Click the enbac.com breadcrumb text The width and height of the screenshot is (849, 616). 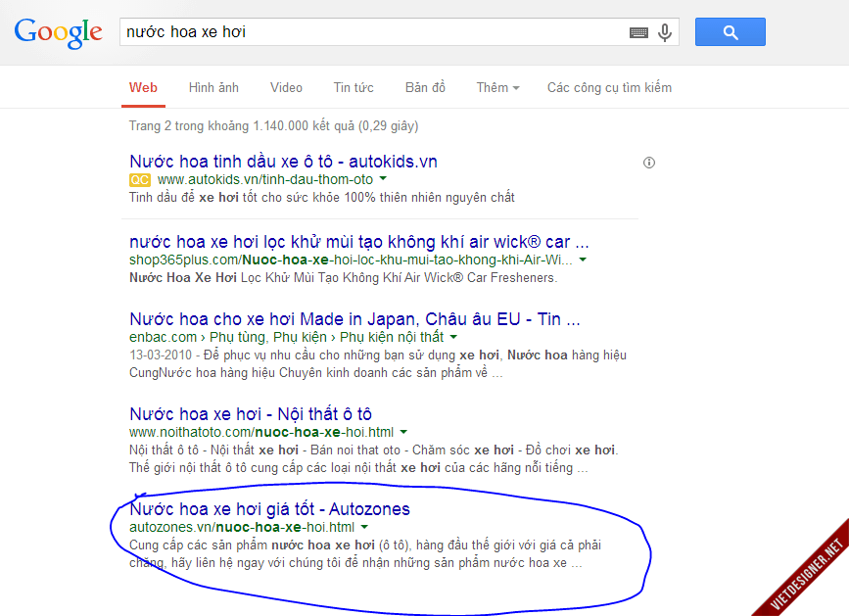[287, 337]
